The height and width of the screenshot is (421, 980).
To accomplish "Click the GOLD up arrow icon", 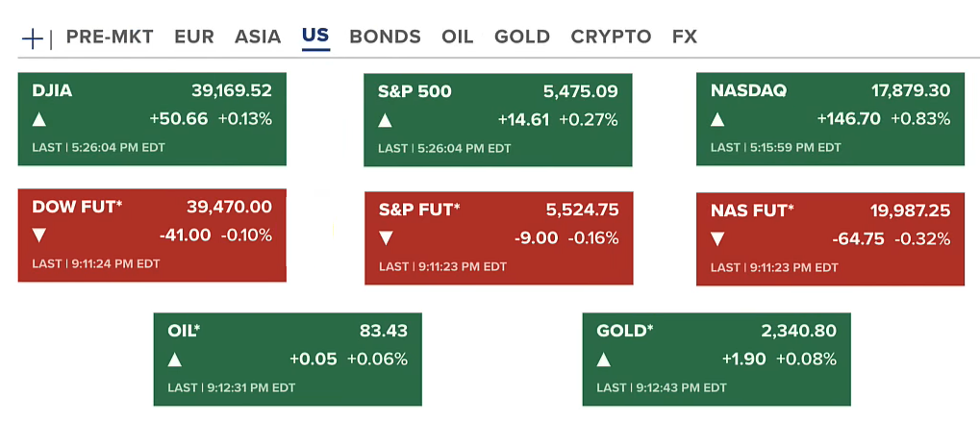I will coord(604,359).
